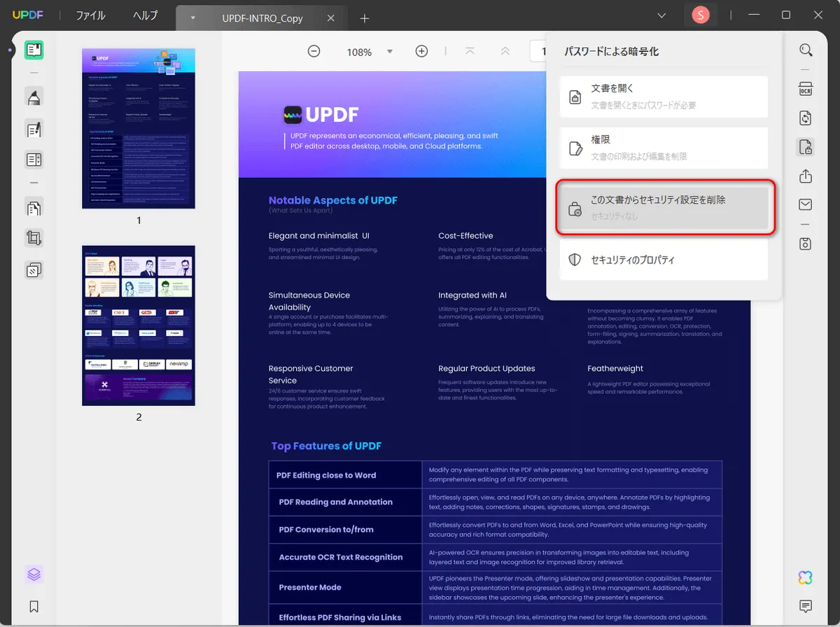Open the Convert PDF tool

coord(806,118)
